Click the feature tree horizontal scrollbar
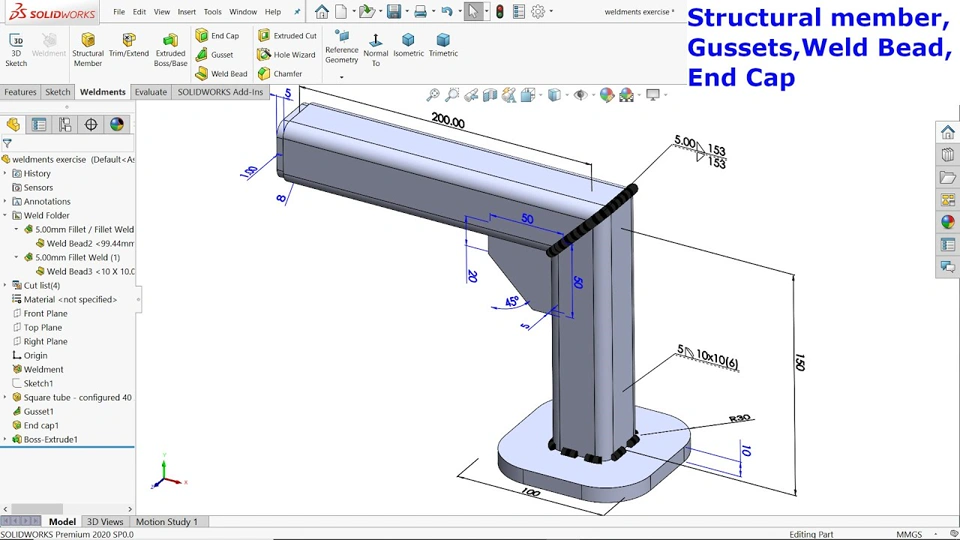The width and height of the screenshot is (960, 540). (67, 509)
